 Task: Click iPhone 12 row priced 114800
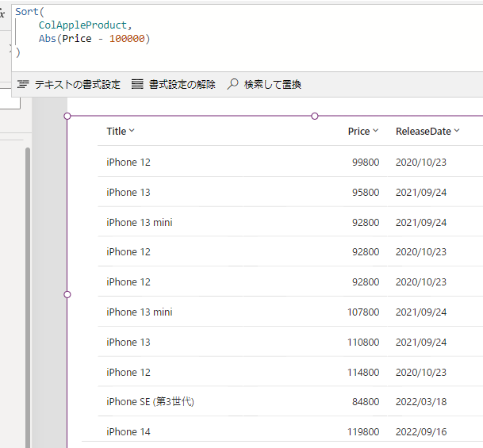pos(290,372)
